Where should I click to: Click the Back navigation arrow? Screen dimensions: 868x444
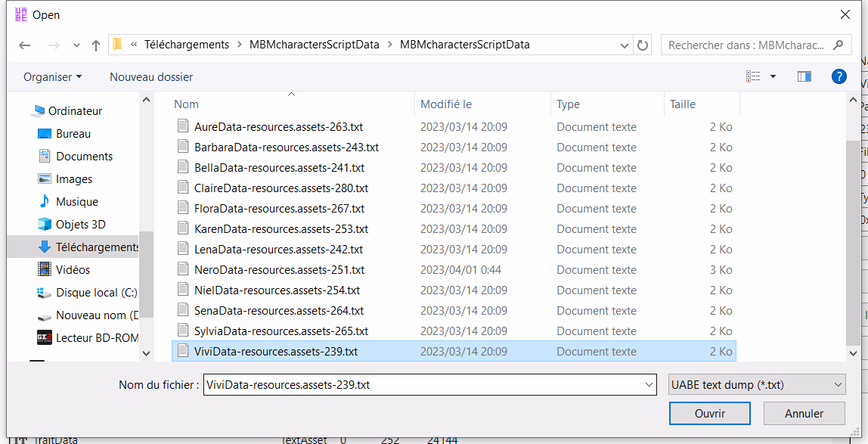click(x=24, y=45)
